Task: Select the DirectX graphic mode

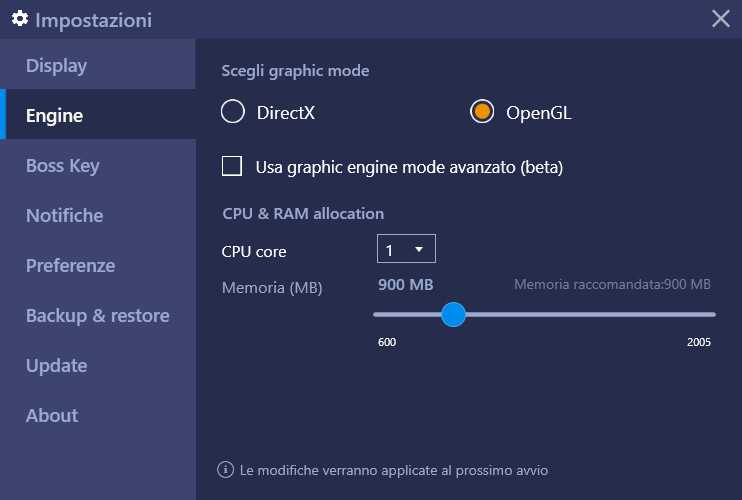Action: [x=233, y=112]
